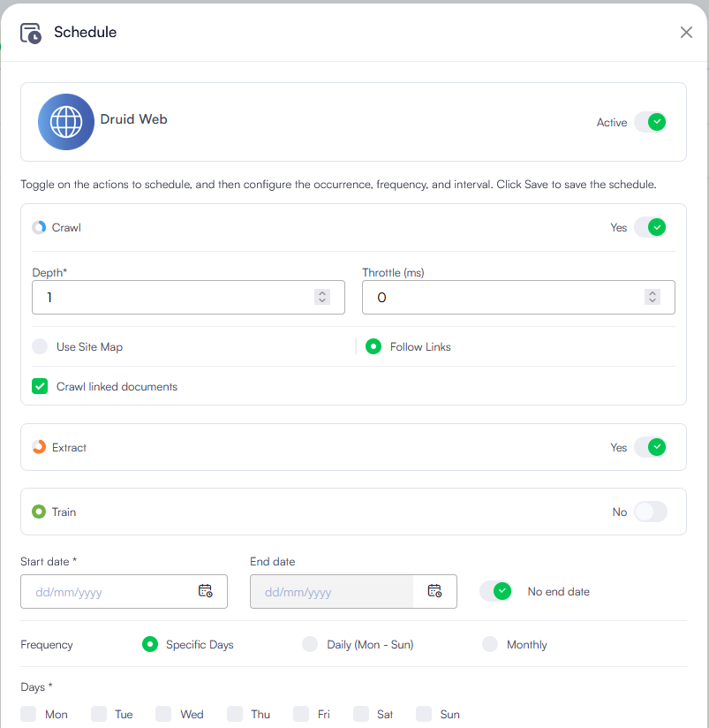Viewport: 709px width, 728px height.
Task: Check the Wed day checkbox
Action: click(x=163, y=714)
